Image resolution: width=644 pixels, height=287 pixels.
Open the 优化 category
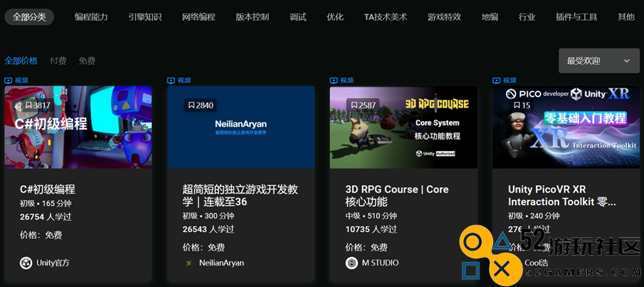pos(335,17)
